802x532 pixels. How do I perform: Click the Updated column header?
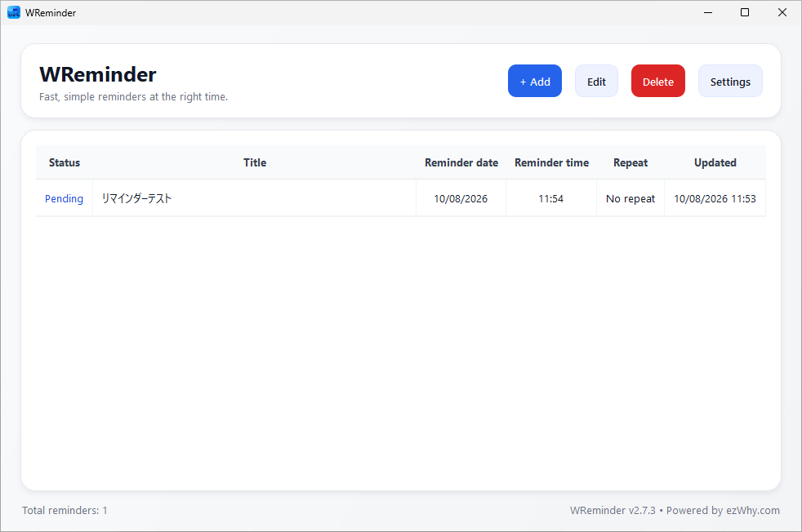tap(715, 162)
